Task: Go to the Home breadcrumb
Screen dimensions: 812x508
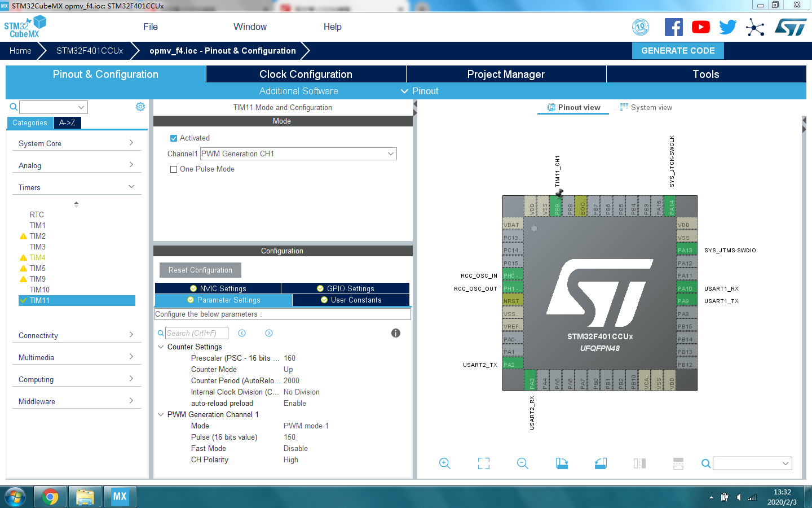Action: pos(20,51)
